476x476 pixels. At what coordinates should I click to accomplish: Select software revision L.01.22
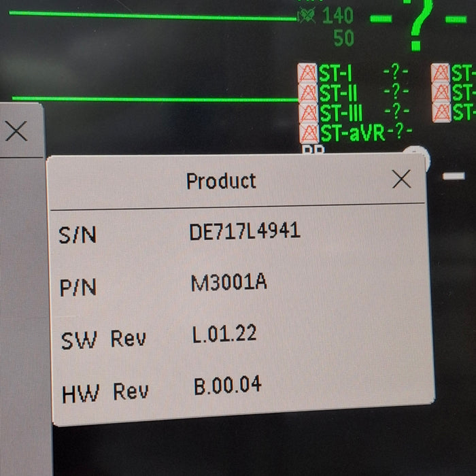[224, 334]
